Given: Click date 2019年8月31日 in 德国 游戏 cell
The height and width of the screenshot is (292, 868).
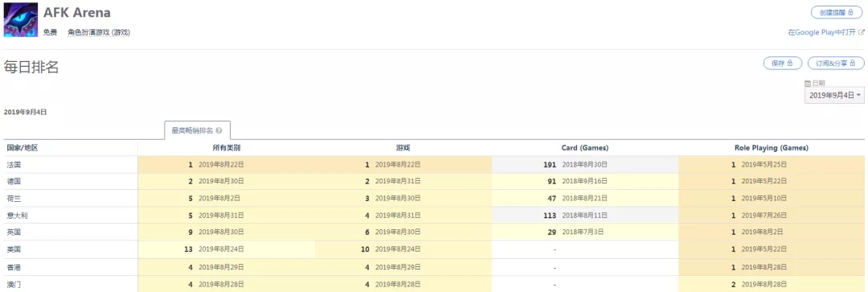Looking at the screenshot, I should pos(398,181).
